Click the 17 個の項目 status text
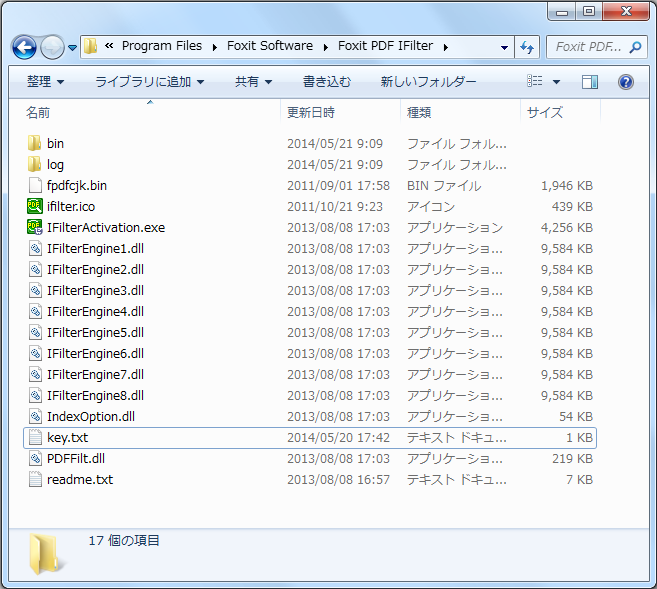The width and height of the screenshot is (657, 589). click(124, 540)
